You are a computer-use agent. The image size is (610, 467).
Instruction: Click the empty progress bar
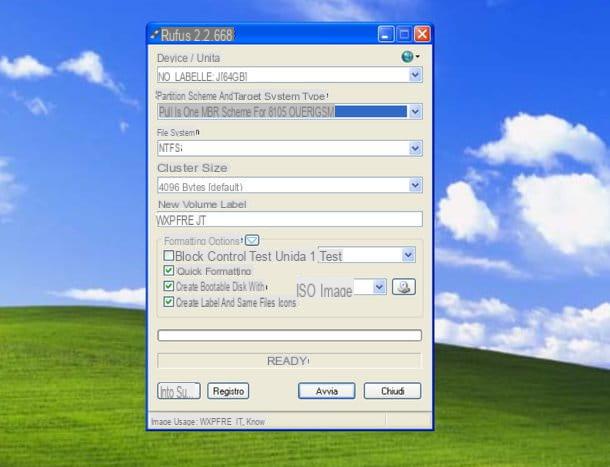289,335
